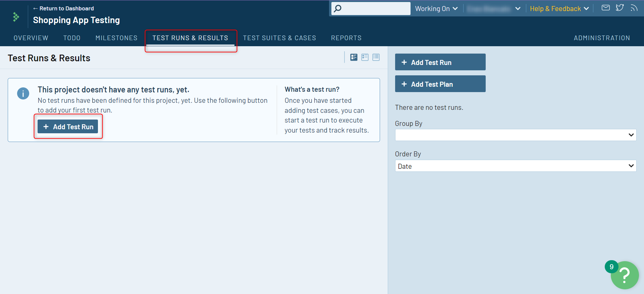Click the search magnifier icon
The height and width of the screenshot is (294, 644).
coord(338,8)
